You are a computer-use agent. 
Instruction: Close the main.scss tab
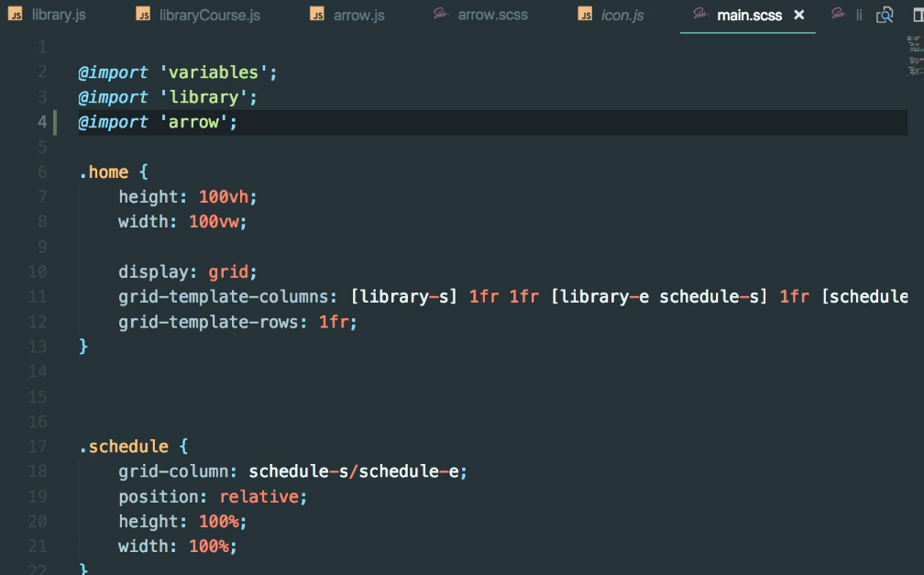click(x=799, y=15)
